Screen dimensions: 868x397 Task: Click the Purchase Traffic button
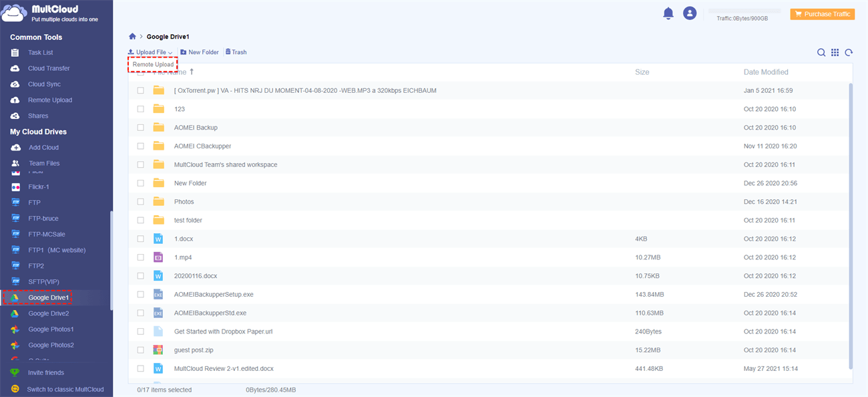tap(823, 14)
